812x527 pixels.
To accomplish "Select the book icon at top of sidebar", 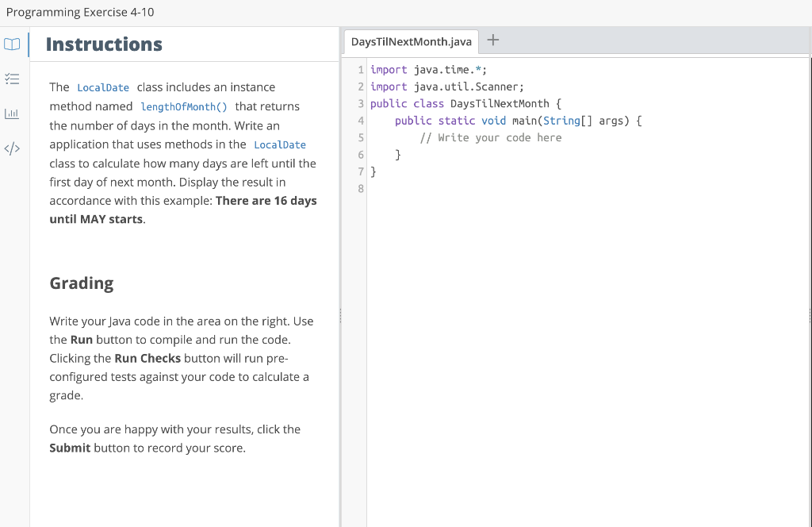I will tap(12, 44).
